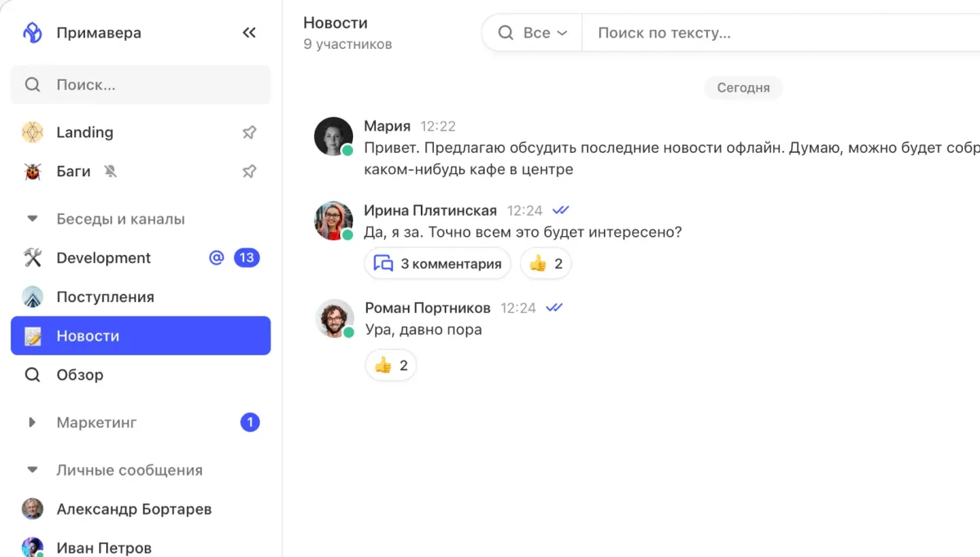The width and height of the screenshot is (980, 557).
Task: Open the 3 комментария thread
Action: click(x=437, y=263)
